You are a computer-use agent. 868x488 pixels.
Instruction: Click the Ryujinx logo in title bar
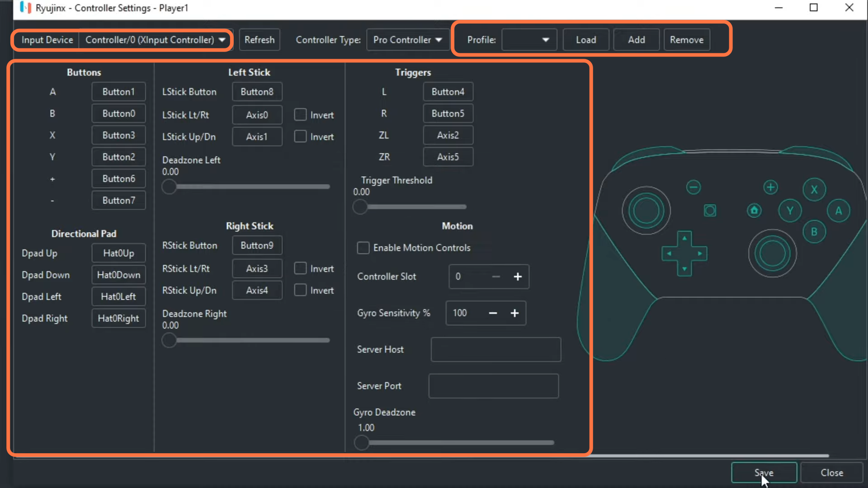point(26,8)
